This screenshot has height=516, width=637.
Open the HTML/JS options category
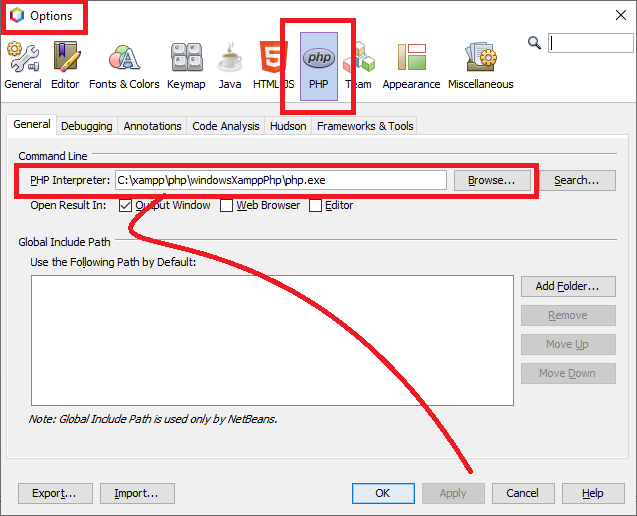click(273, 66)
